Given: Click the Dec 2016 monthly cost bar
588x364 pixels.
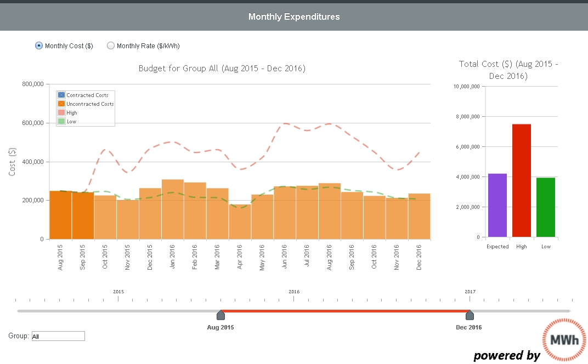Looking at the screenshot, I should click(419, 217).
